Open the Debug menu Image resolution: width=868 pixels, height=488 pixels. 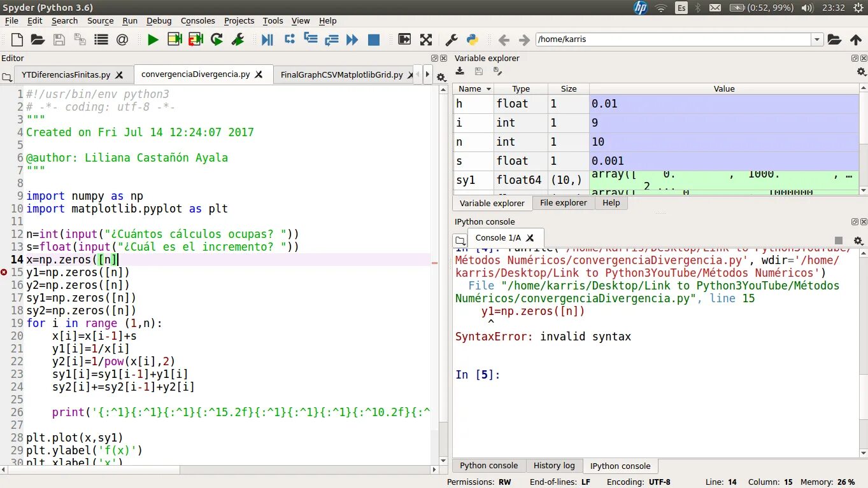[x=159, y=20]
